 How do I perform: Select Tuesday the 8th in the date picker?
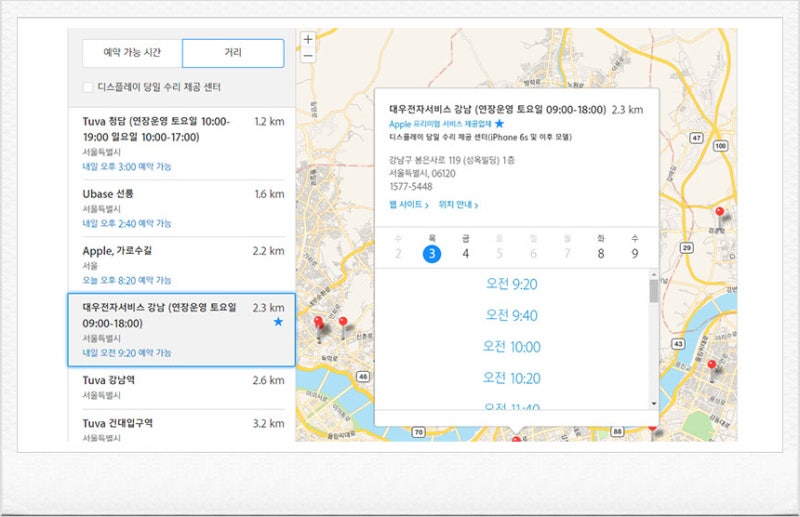601,253
